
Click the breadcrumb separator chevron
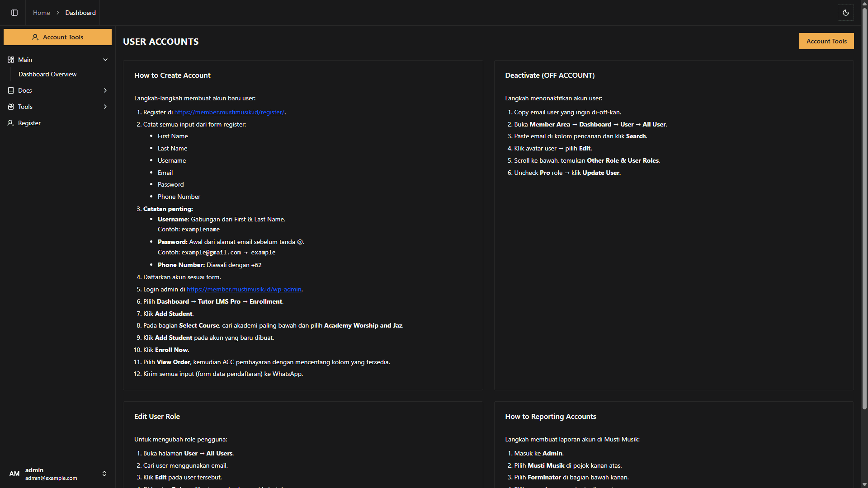58,13
